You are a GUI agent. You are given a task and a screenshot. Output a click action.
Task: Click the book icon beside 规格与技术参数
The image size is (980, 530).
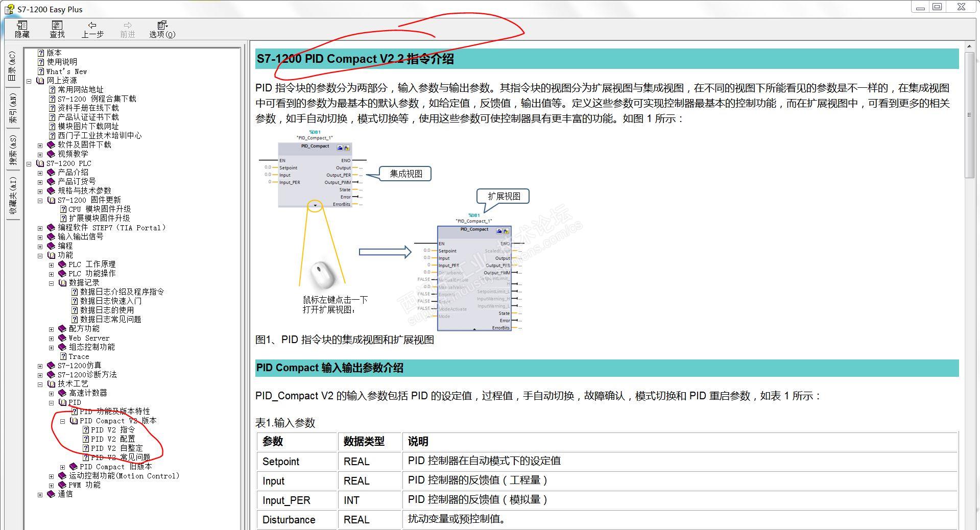pos(51,190)
